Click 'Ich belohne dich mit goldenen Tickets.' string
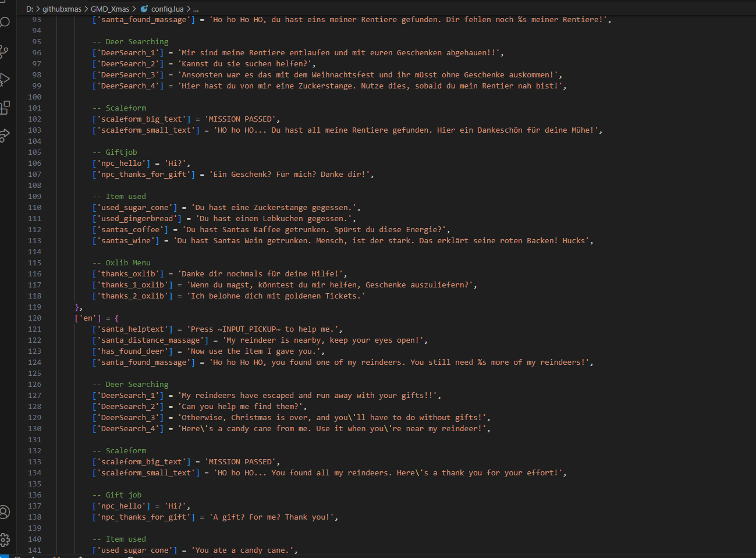 tap(276, 296)
